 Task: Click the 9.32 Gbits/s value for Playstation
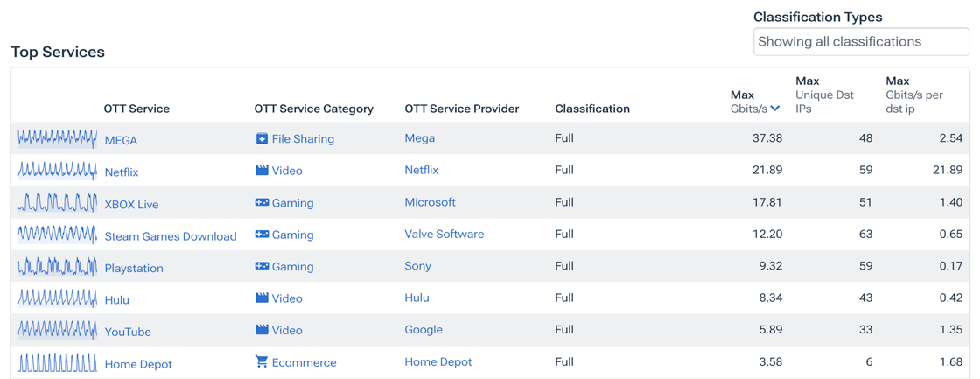click(771, 266)
